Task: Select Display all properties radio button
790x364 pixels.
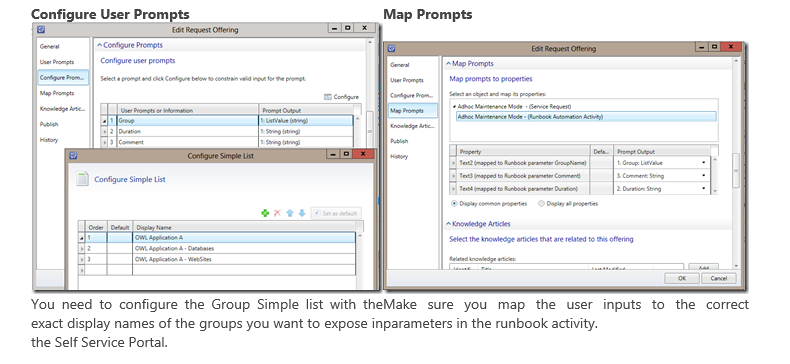Action: [x=542, y=204]
